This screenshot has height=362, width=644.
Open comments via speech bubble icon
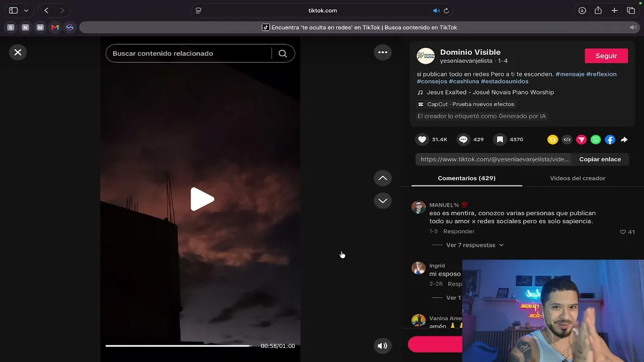(x=463, y=139)
